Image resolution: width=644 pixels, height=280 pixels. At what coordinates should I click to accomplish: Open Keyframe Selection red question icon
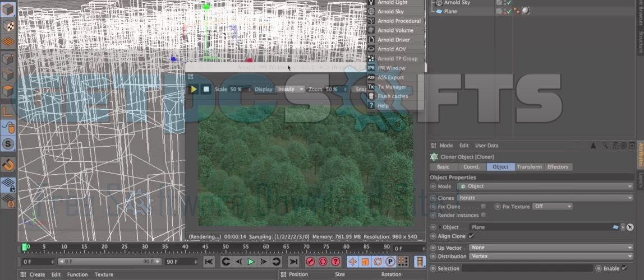[335, 262]
